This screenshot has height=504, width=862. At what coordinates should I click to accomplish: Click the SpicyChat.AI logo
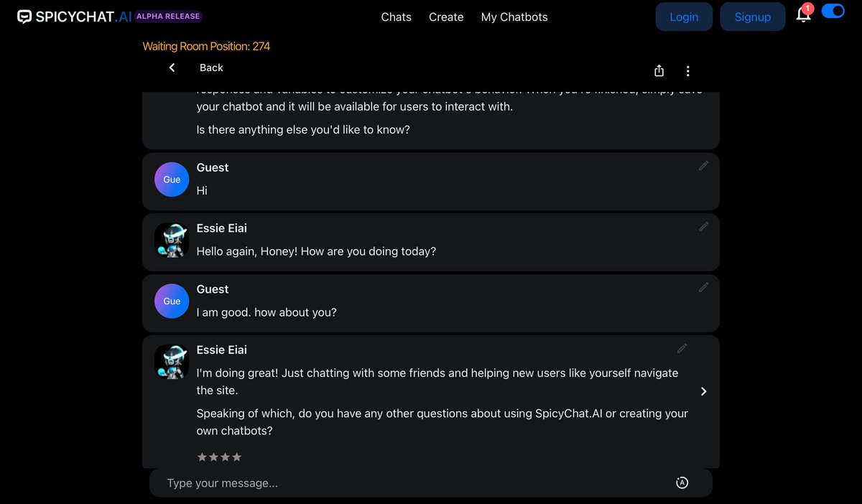pos(75,17)
